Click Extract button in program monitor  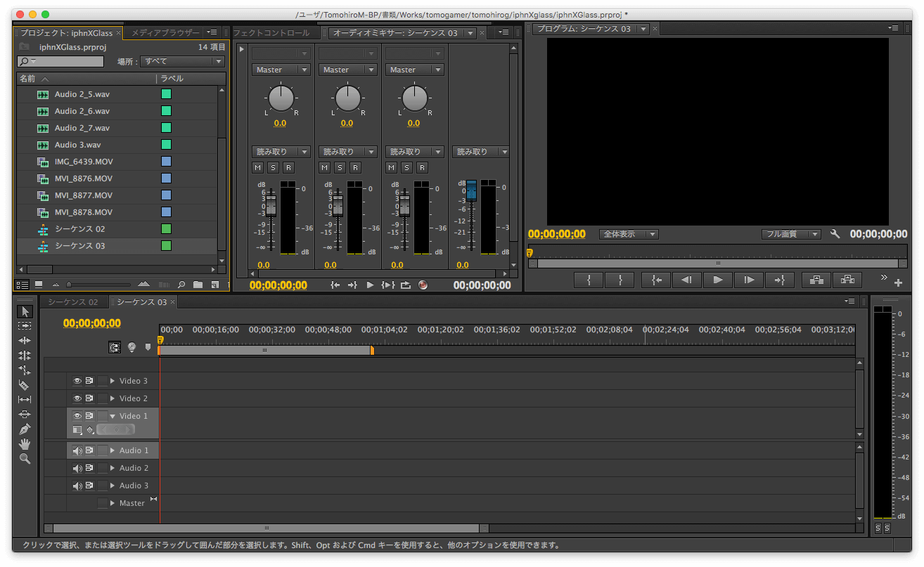(x=847, y=280)
